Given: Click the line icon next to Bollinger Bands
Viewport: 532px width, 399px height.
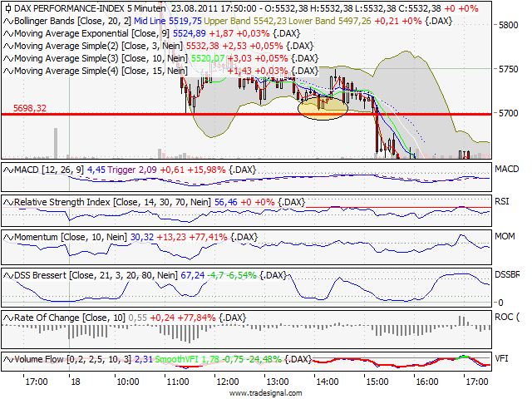Looking at the screenshot, I should [x=8, y=20].
